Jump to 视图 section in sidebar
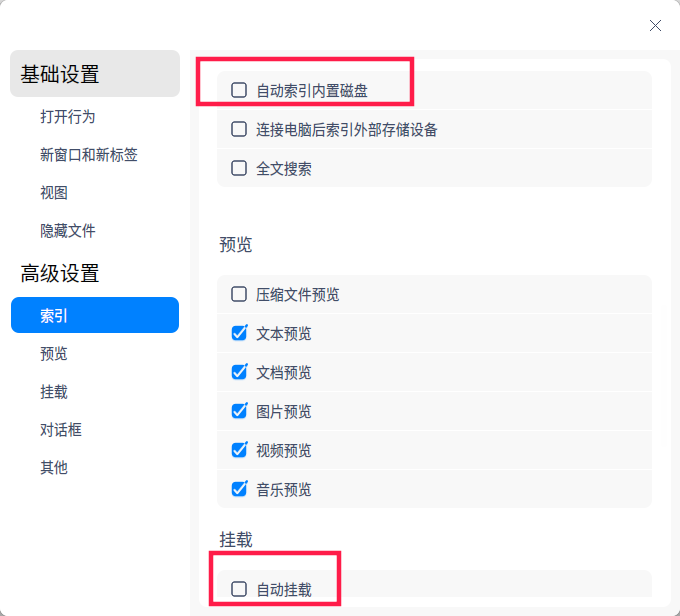 pyautogui.click(x=54, y=193)
